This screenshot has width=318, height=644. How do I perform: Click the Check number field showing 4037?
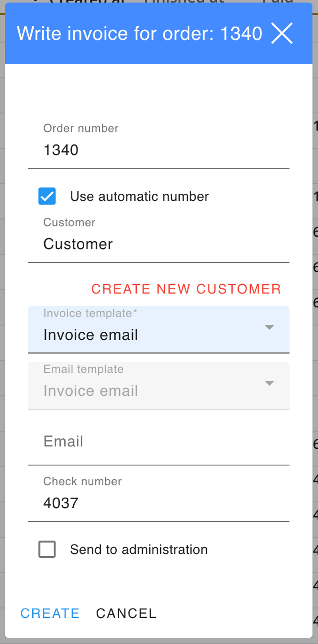point(158,503)
